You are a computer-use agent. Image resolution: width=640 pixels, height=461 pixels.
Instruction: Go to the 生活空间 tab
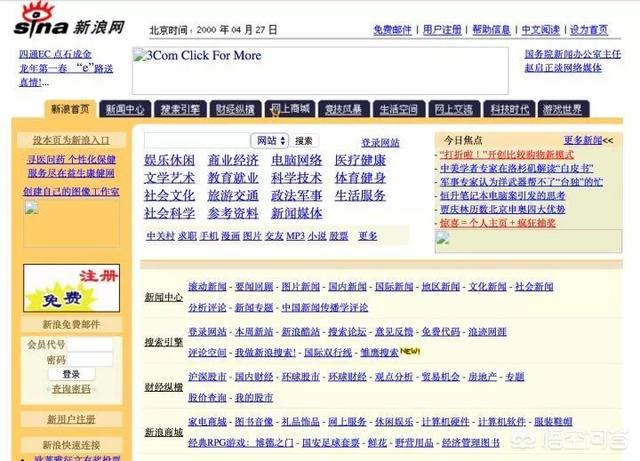[399, 109]
